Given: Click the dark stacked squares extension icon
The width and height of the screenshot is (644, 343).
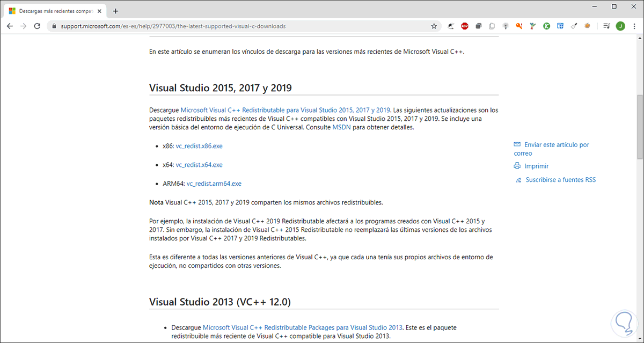Looking at the screenshot, I should pos(478,26).
